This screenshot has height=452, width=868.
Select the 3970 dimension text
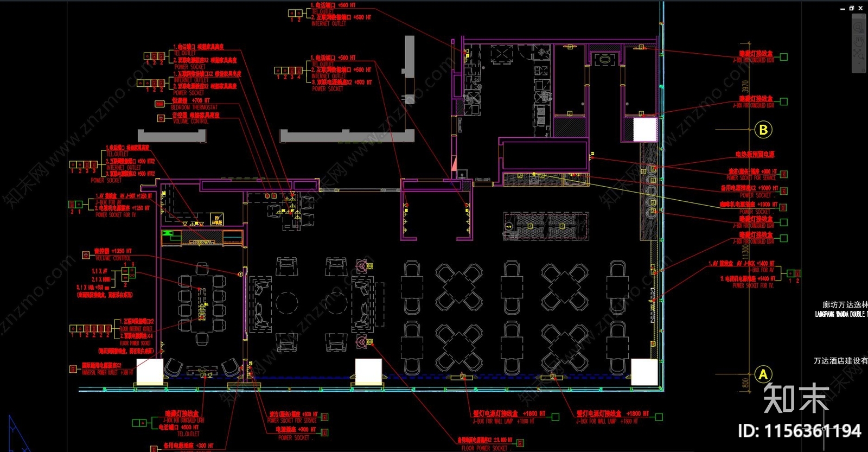coord(745,87)
